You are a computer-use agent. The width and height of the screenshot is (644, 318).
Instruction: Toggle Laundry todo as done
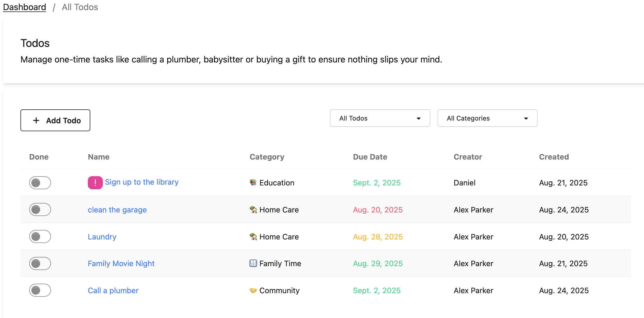pos(40,236)
